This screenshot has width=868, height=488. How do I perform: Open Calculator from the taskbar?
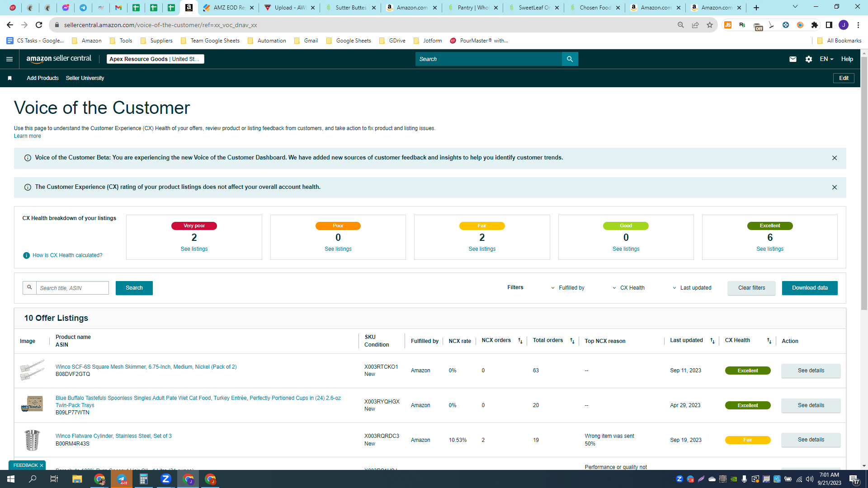pyautogui.click(x=144, y=479)
